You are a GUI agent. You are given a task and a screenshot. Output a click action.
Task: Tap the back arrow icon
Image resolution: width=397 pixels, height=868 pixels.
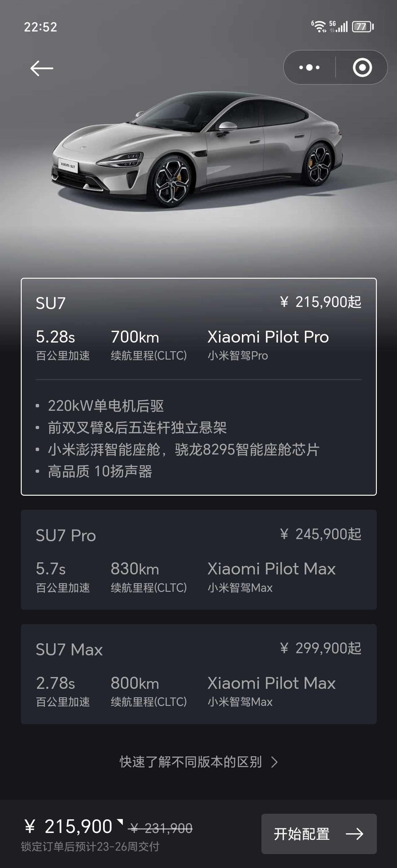point(42,69)
